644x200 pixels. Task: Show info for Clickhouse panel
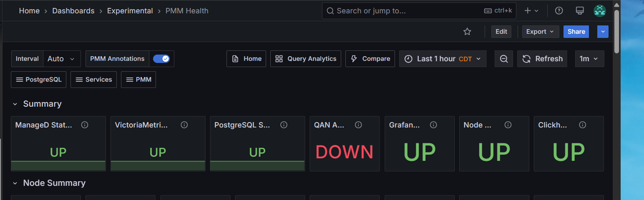pos(583,125)
